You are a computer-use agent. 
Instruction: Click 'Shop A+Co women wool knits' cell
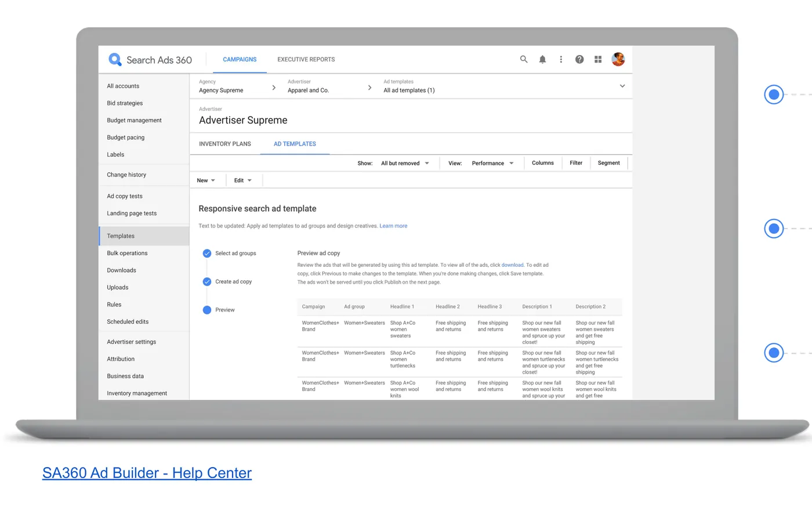(x=405, y=389)
